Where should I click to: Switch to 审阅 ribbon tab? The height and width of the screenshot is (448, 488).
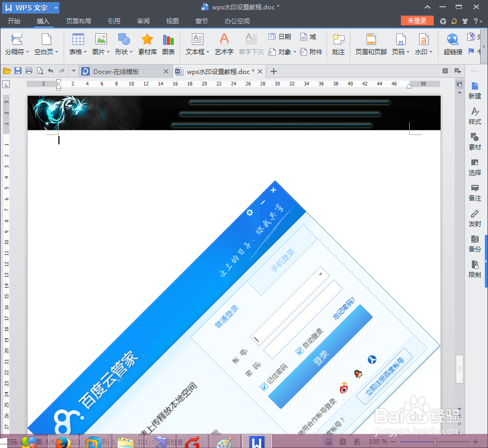143,21
